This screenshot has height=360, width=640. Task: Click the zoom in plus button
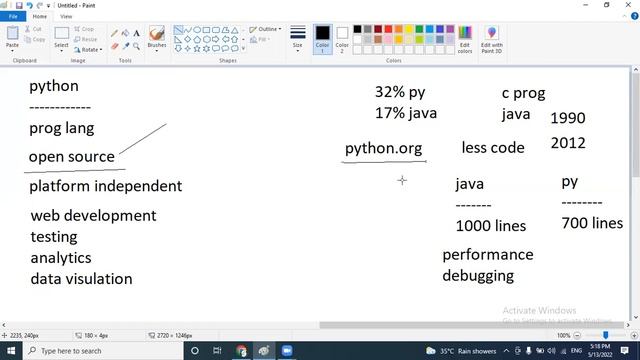(x=634, y=335)
